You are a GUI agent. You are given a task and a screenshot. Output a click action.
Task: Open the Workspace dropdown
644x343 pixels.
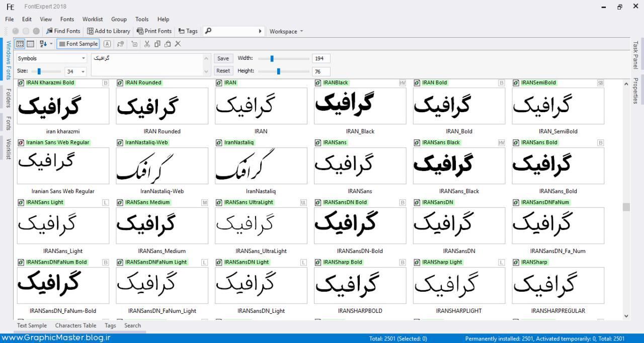click(286, 31)
